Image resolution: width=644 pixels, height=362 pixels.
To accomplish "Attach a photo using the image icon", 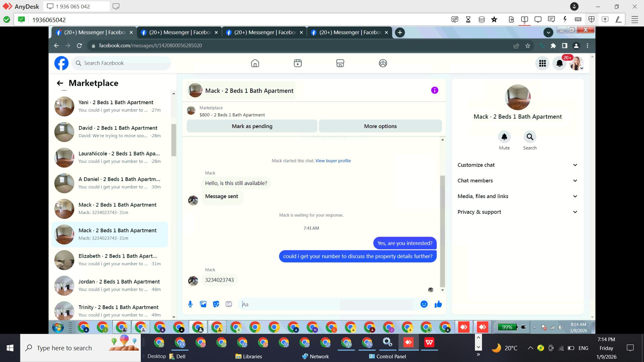I will [203, 304].
